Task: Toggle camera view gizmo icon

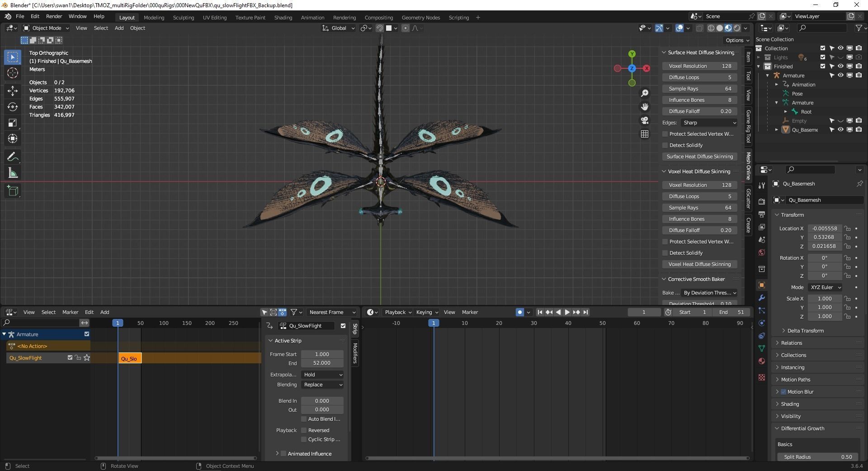Action: pyautogui.click(x=645, y=120)
